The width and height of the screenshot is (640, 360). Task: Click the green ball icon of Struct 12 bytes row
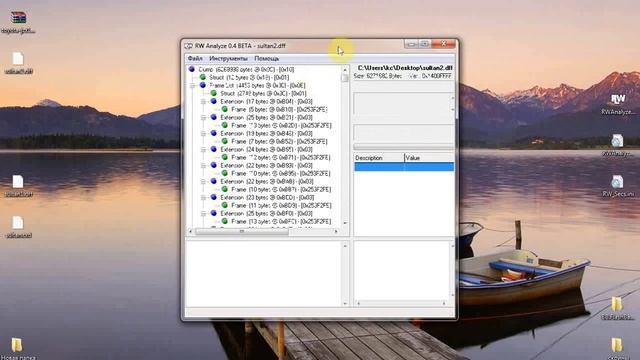pyautogui.click(x=202, y=77)
